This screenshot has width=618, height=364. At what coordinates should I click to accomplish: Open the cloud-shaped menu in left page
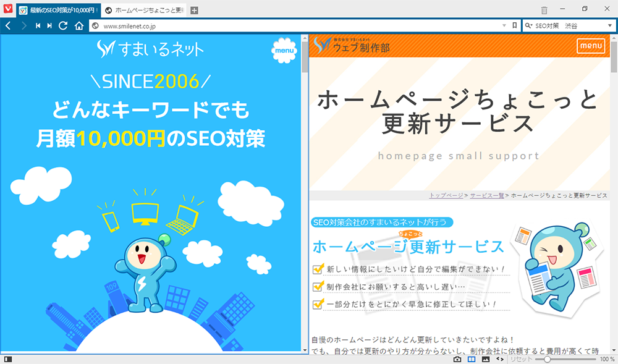click(x=284, y=51)
